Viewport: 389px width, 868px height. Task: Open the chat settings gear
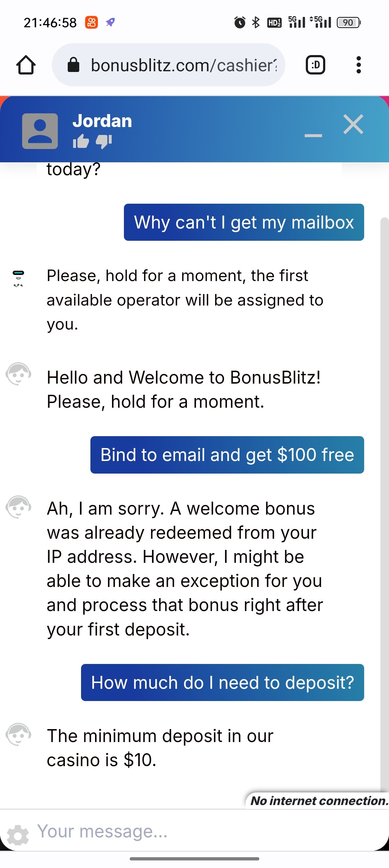(x=17, y=835)
